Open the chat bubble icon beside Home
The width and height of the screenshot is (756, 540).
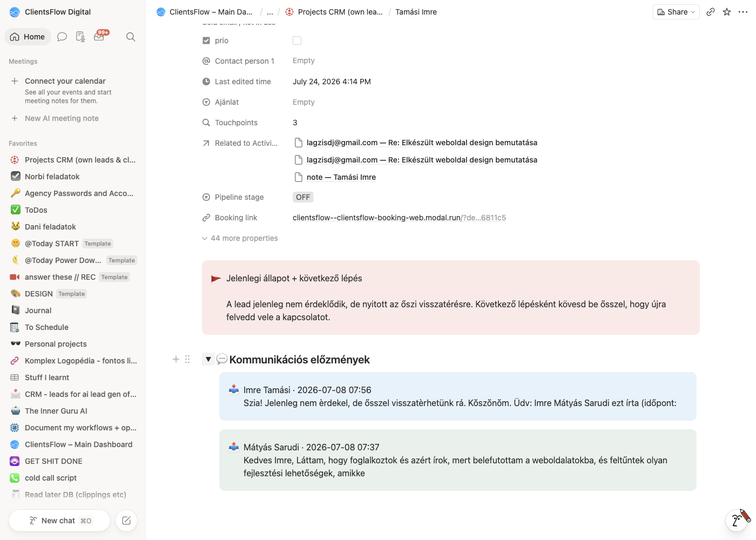pos(62,37)
